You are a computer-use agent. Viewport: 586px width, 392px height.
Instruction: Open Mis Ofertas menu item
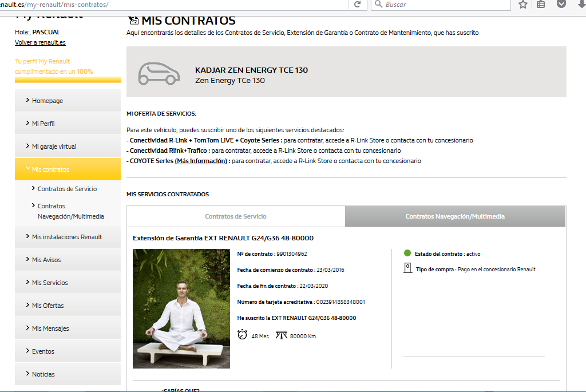(x=68, y=306)
